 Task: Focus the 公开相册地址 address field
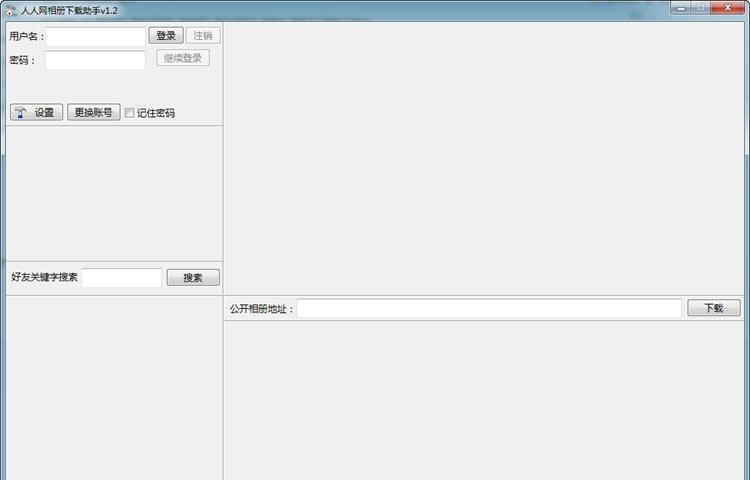(489, 308)
